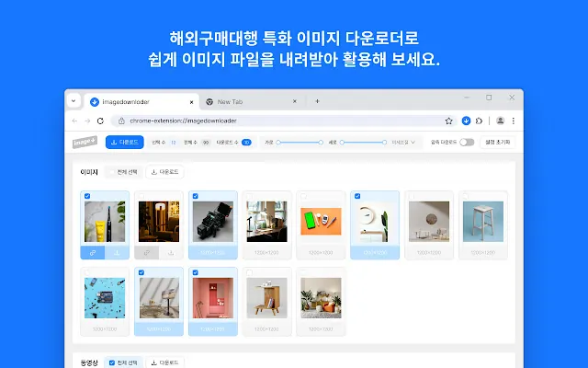The image size is (588, 368).
Task: Click the right handle of the 세로 slider
Action: click(x=384, y=143)
